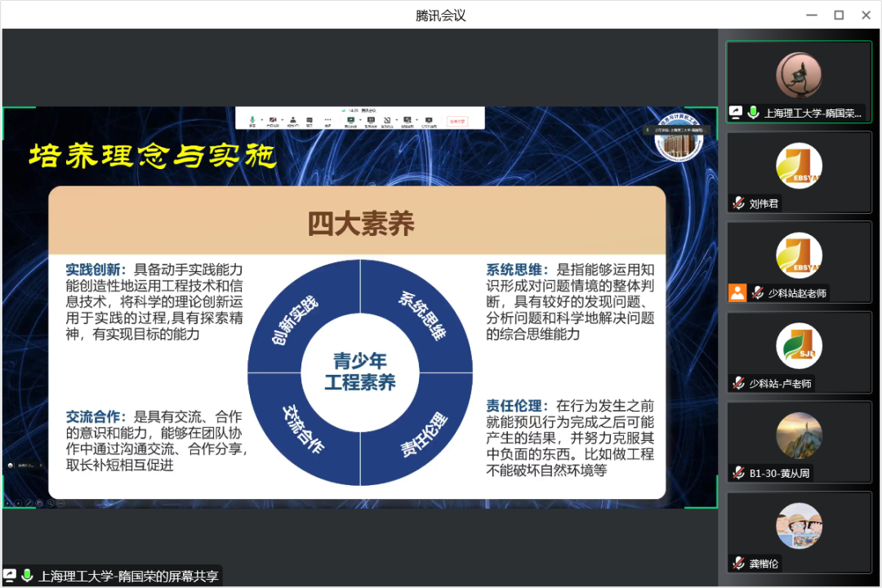
Task: Open the camera selection dropdown arrow
Action: (281, 120)
